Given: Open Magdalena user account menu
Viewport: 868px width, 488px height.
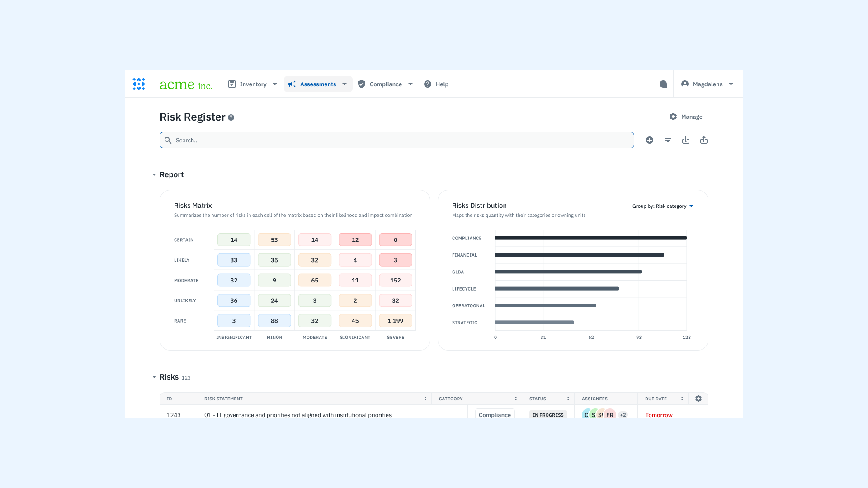Looking at the screenshot, I should [708, 84].
